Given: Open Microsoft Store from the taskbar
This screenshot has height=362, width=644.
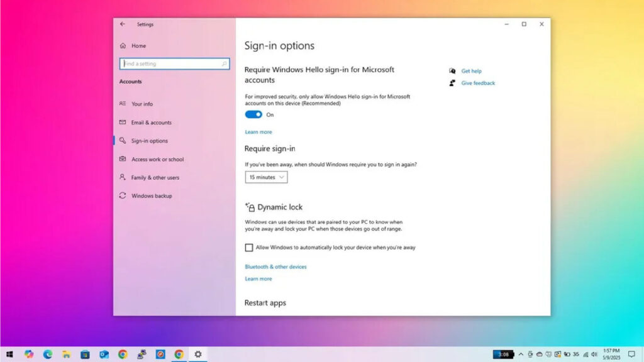Looking at the screenshot, I should tap(85, 354).
